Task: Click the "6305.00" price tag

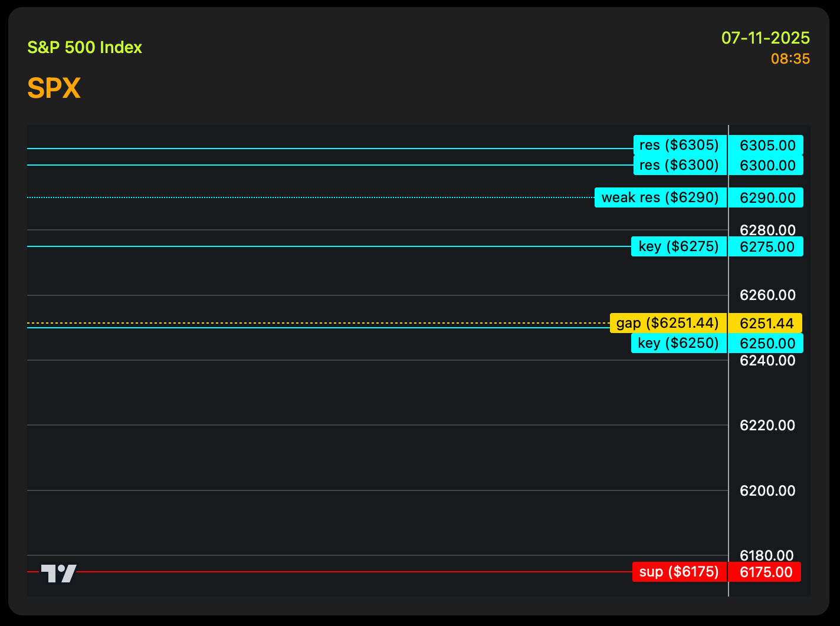Action: click(x=766, y=145)
